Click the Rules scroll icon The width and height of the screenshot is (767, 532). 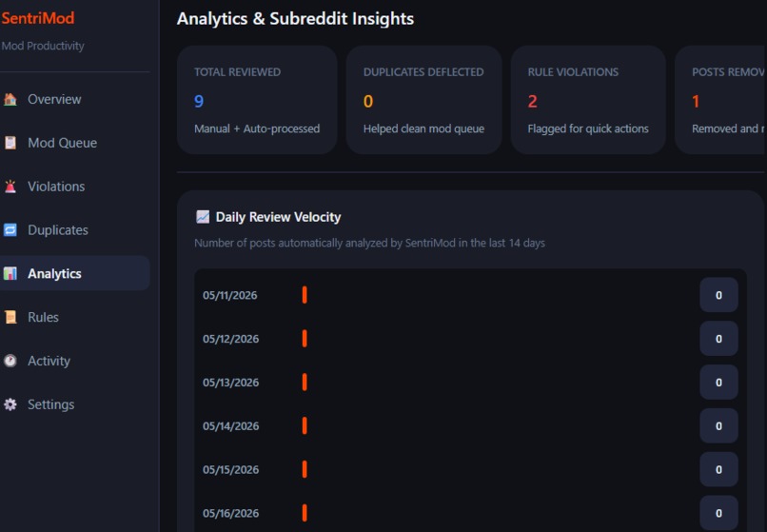click(x=10, y=317)
